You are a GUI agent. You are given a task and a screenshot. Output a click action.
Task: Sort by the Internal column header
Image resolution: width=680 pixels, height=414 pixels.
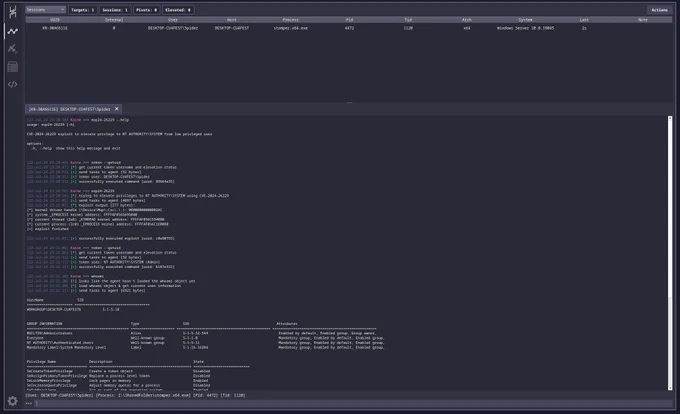click(114, 20)
